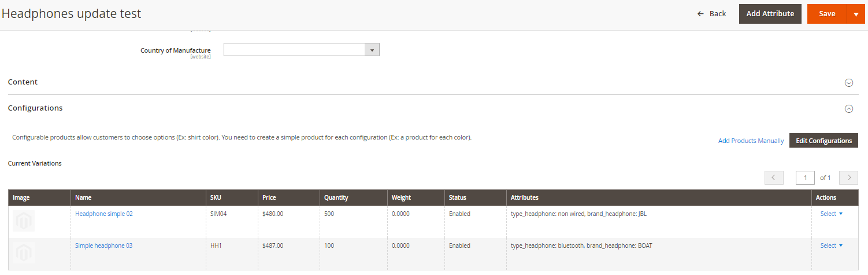Click the Content section header

23,82
